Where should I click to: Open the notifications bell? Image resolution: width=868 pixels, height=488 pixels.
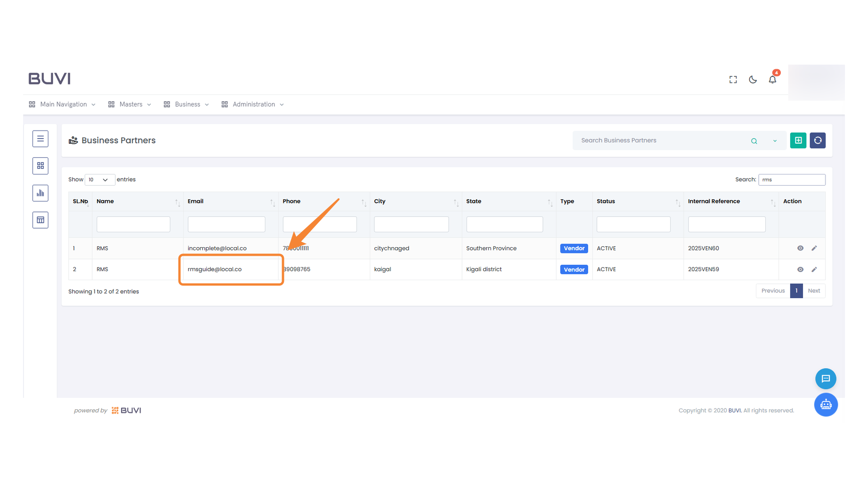point(773,80)
